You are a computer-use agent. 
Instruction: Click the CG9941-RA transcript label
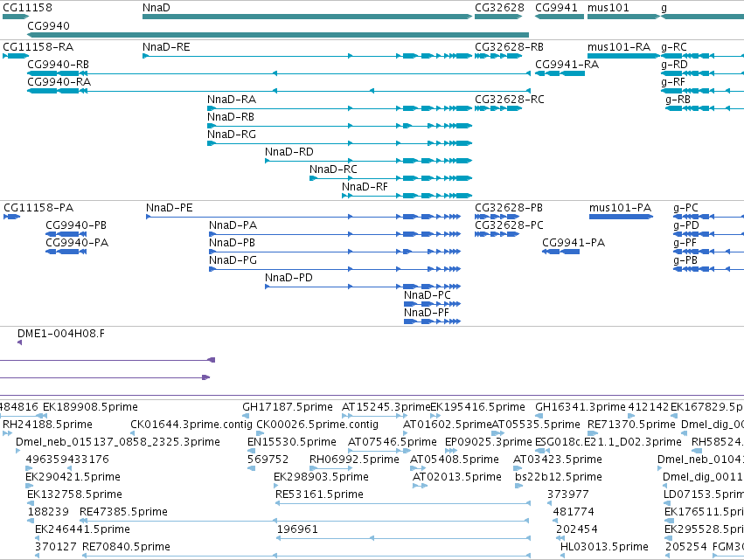pyautogui.click(x=567, y=65)
